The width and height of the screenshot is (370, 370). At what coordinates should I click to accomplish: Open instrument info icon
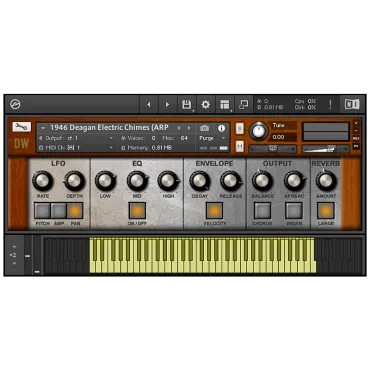(221, 128)
